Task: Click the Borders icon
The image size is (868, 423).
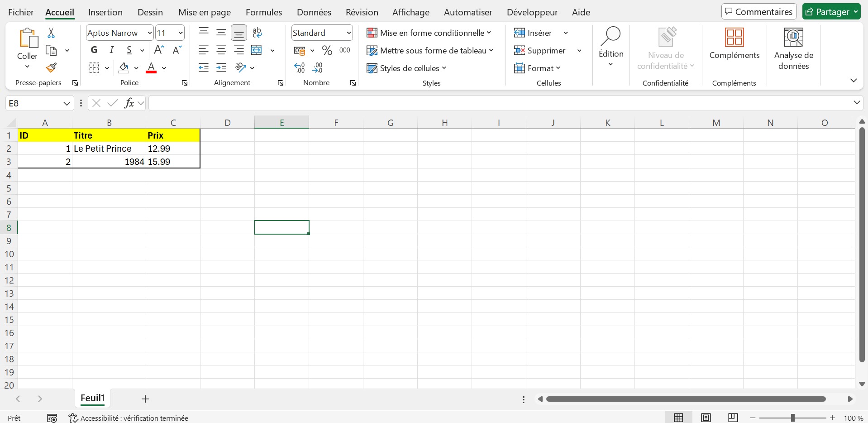Action: [x=94, y=68]
